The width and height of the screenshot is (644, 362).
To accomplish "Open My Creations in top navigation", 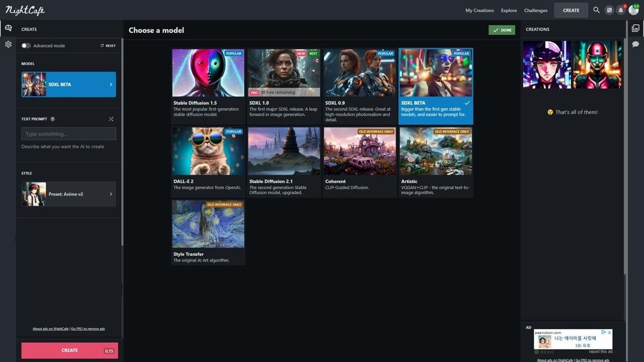I will point(479,10).
